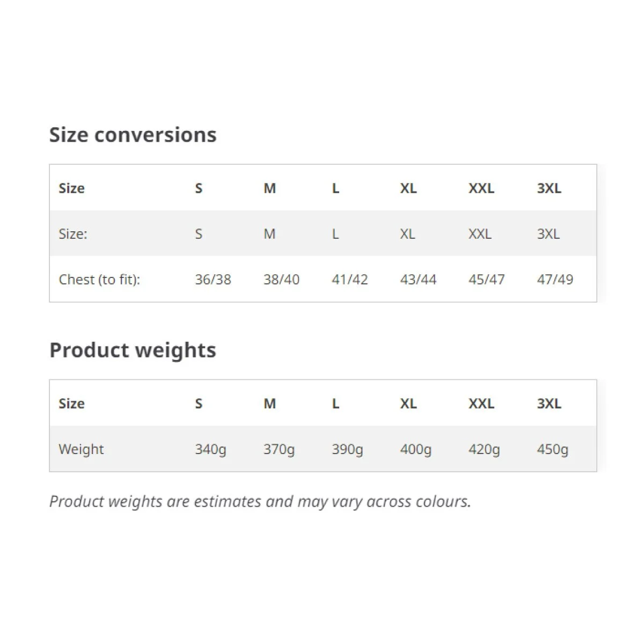Click the 450g weight value
The image size is (644, 644).
(552, 450)
